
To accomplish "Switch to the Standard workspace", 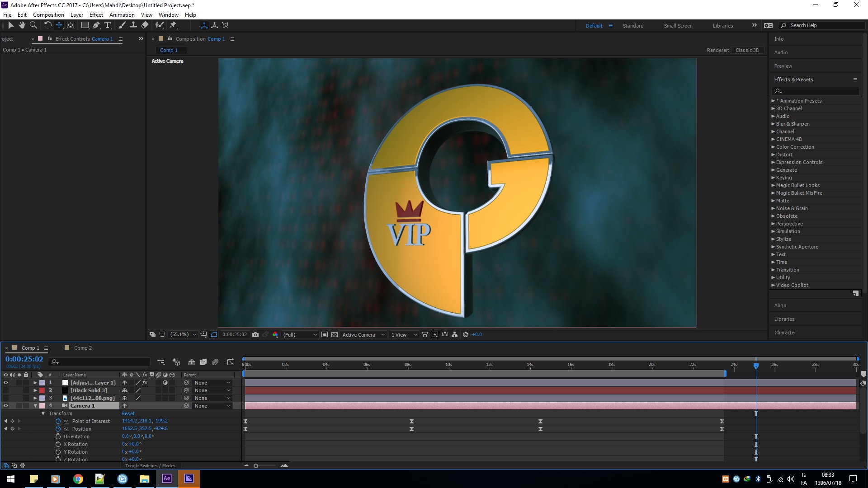I will click(x=633, y=26).
